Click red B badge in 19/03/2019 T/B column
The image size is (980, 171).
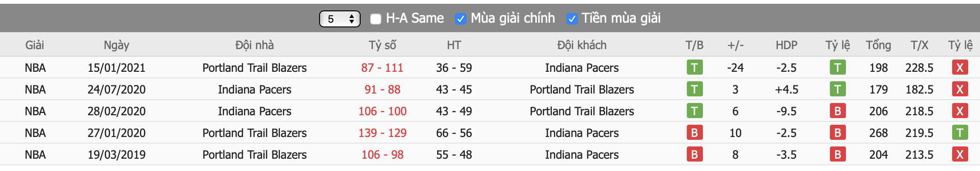(694, 154)
